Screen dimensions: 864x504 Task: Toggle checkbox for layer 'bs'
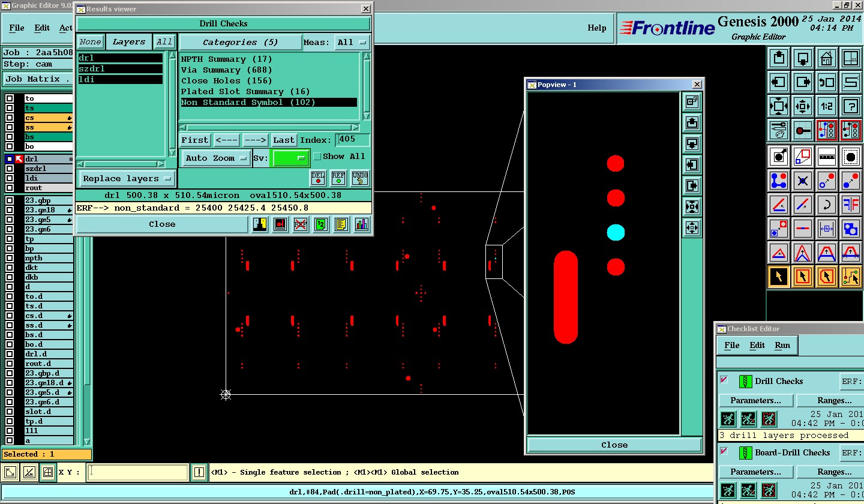(10, 137)
